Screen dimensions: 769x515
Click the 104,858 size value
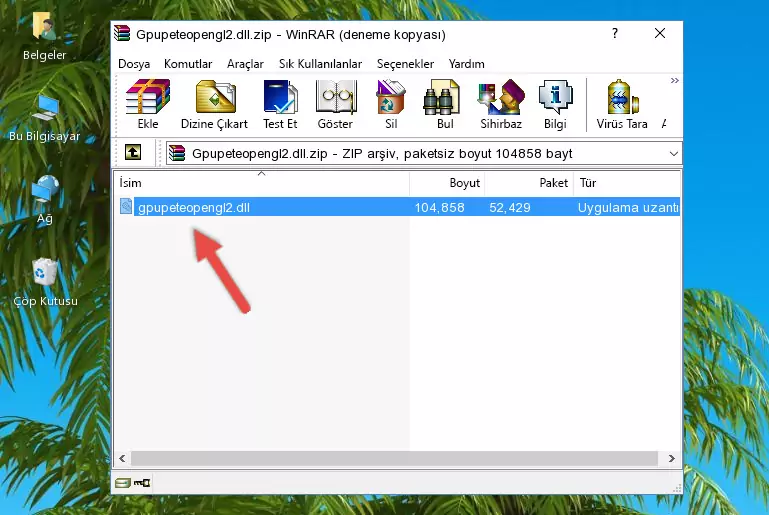click(439, 207)
